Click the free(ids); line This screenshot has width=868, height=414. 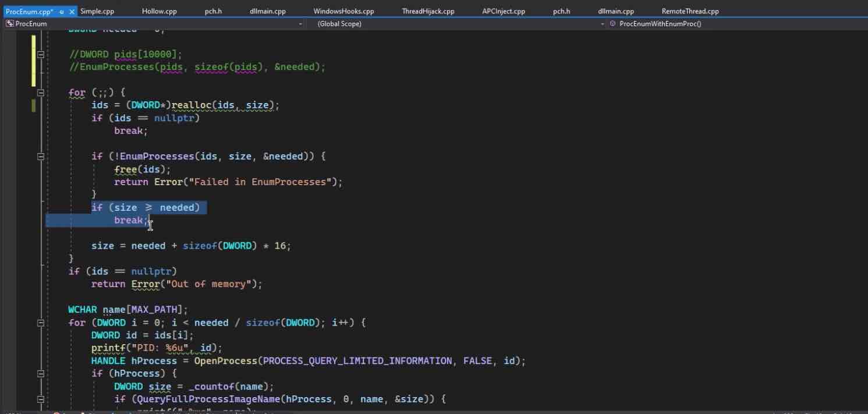(143, 169)
